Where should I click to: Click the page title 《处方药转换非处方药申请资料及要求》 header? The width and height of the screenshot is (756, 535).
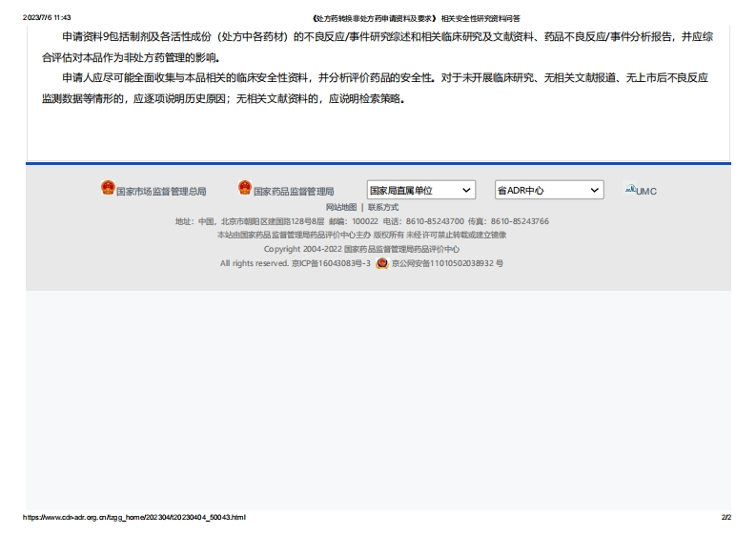point(416,18)
